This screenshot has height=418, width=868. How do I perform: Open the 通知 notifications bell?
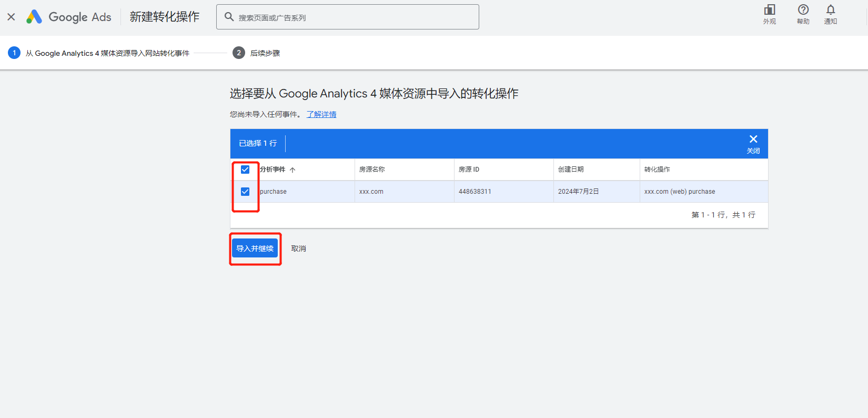[830, 14]
